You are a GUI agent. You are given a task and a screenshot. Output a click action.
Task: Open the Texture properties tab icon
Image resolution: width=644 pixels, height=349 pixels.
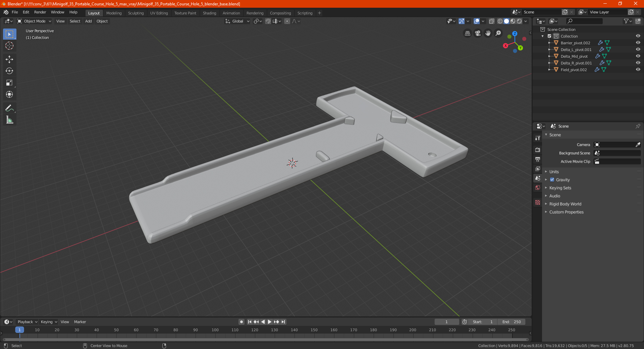pos(538,202)
